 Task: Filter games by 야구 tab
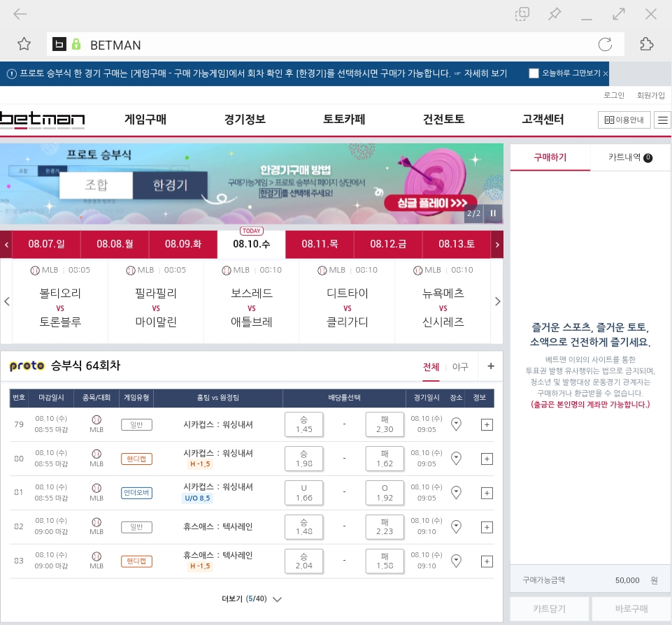coord(460,367)
